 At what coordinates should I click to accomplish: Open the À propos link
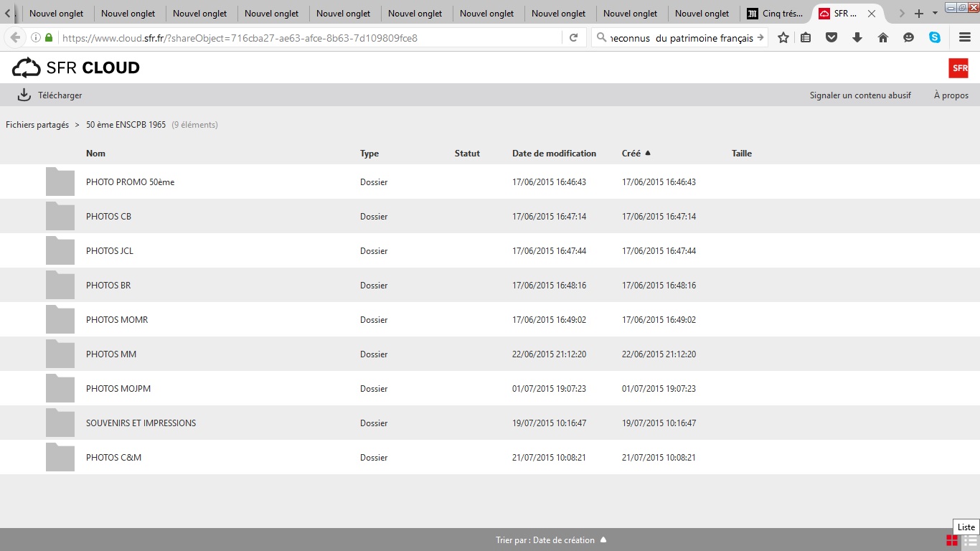[951, 95]
